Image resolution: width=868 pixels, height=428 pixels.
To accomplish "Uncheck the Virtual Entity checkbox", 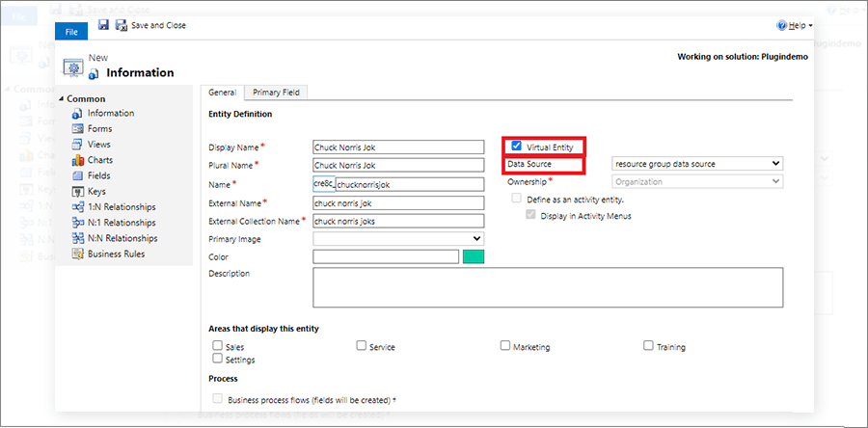I will (517, 147).
